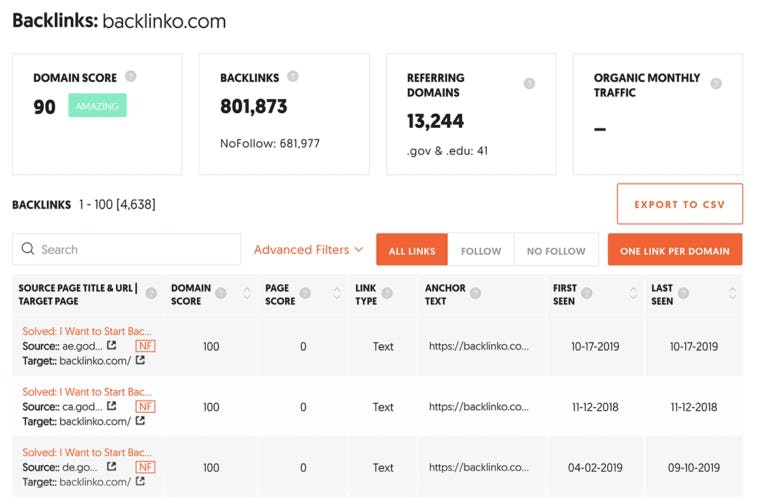Switch to the Follow links tab
This screenshot has width=759, height=497.
tap(481, 250)
